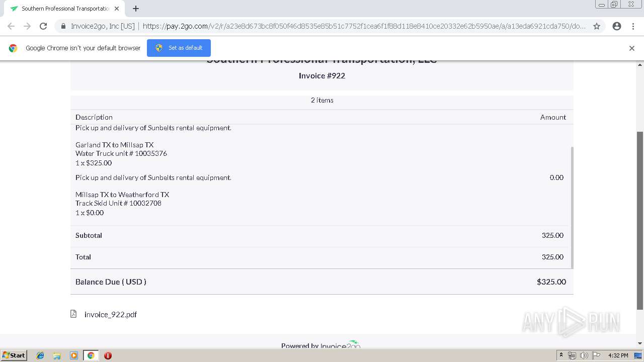Click the 4:32 PM system clock
This screenshot has height=362, width=644.
pos(618,355)
